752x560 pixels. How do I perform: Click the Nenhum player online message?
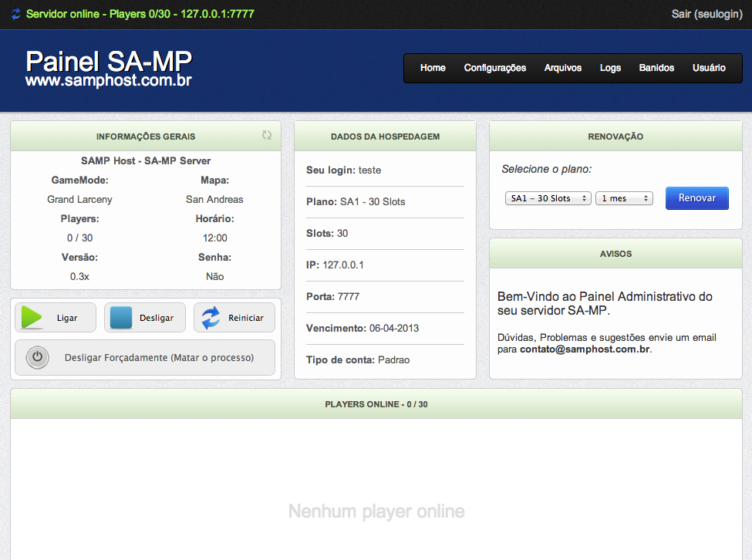point(376,511)
